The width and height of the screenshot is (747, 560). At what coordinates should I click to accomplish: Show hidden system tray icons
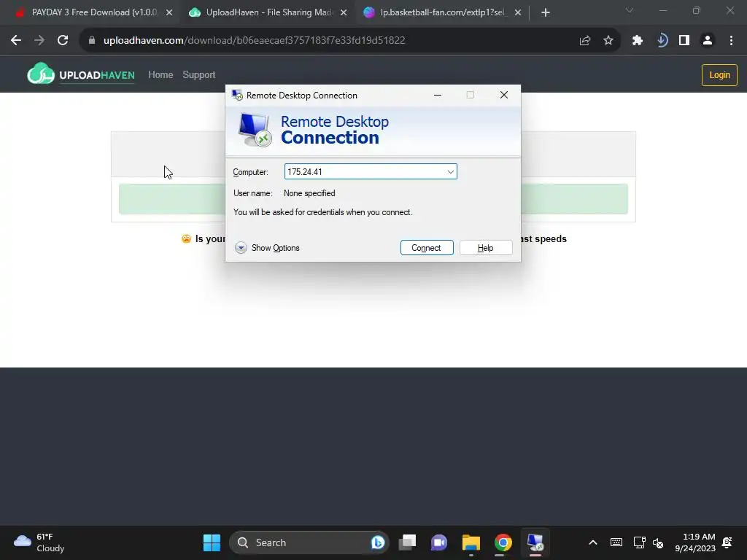coord(592,542)
